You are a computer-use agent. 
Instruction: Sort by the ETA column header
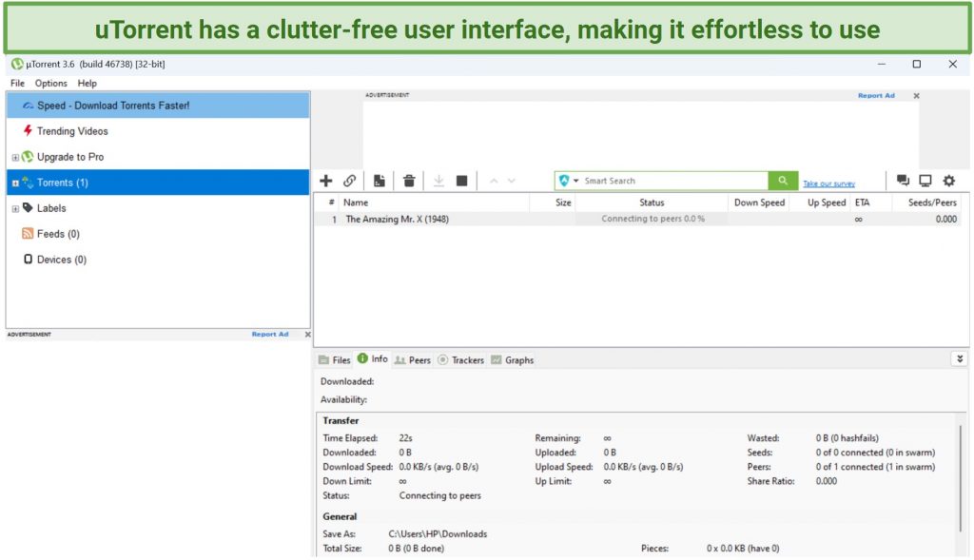871,203
